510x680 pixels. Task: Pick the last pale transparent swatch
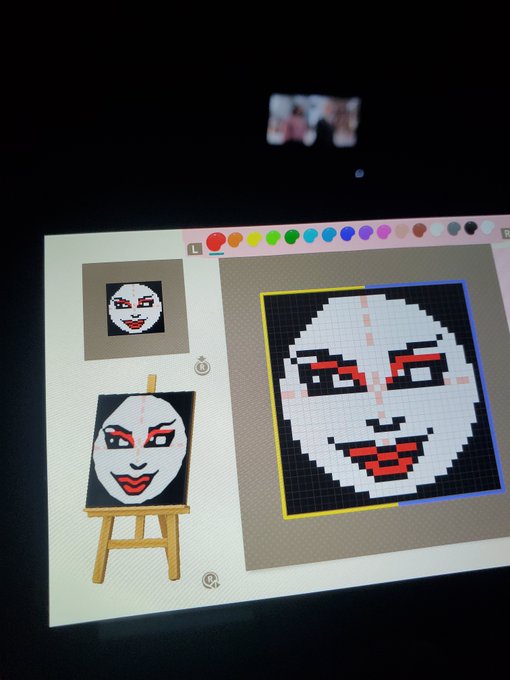tap(487, 226)
